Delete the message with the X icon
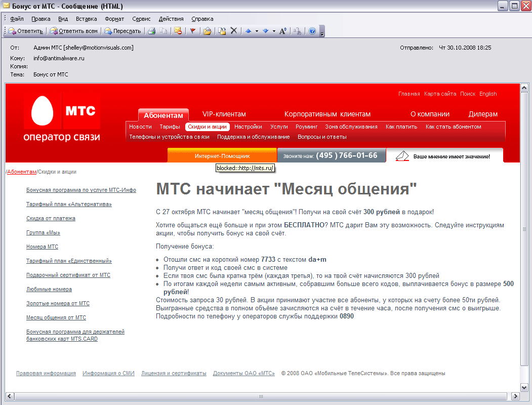Screen dimensions: 532x405 234,31
